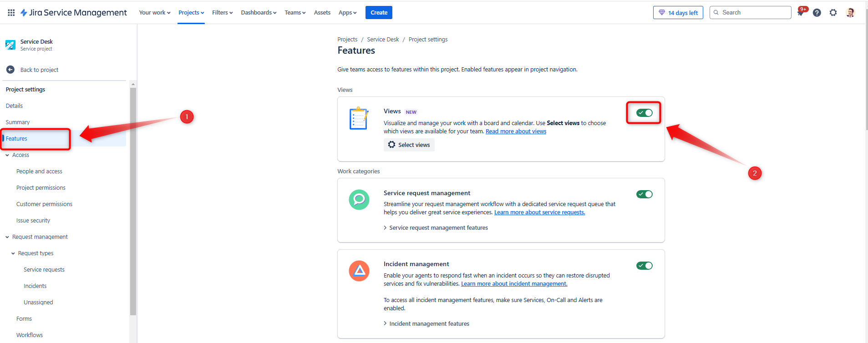Expand Service request management features
The height and width of the screenshot is (343, 868).
pos(436,228)
